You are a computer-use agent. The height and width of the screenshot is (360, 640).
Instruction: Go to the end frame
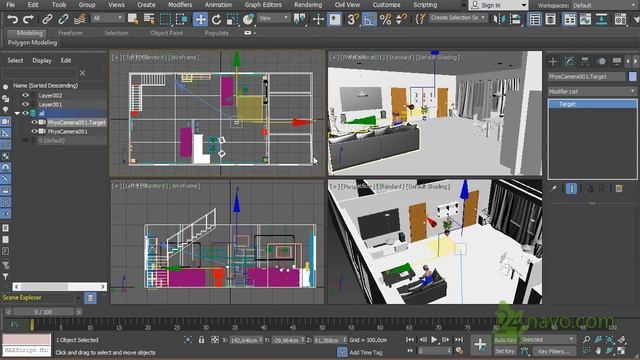[459, 339]
